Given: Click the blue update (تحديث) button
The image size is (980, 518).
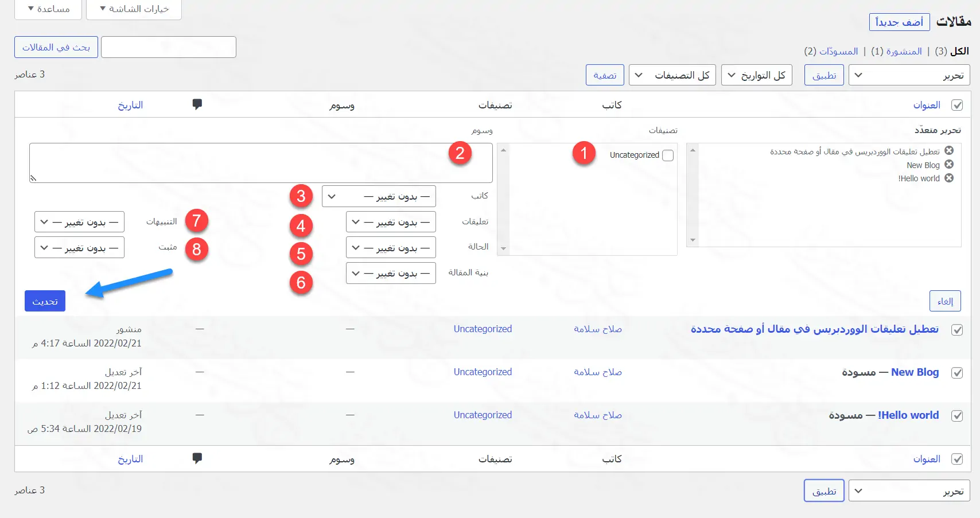Looking at the screenshot, I should pyautogui.click(x=45, y=301).
